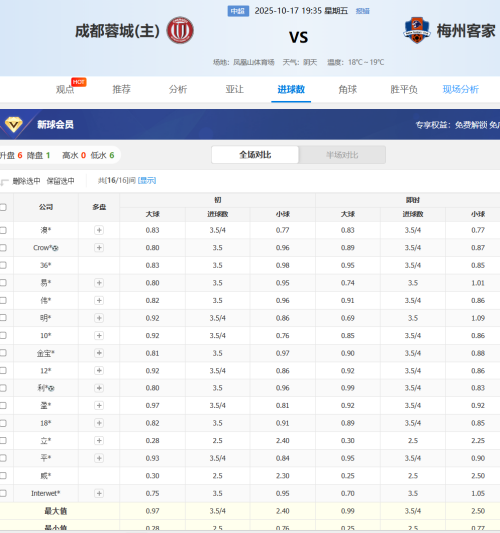Click the gold diamond VIP member icon
This screenshot has height=533, width=500.
[x=14, y=124]
